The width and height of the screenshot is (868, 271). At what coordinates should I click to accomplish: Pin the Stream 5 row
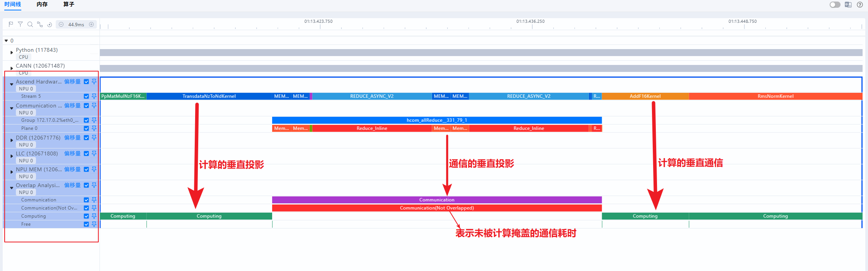94,96
